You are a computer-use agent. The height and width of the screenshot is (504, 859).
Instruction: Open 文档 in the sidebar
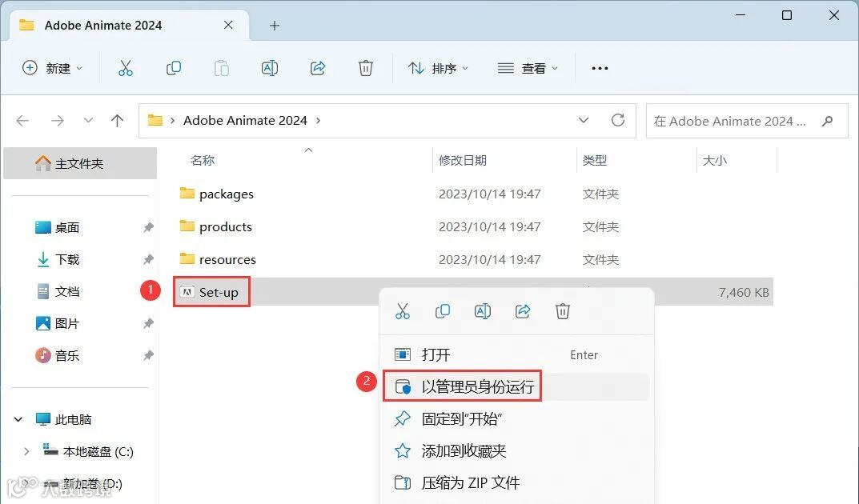66,292
